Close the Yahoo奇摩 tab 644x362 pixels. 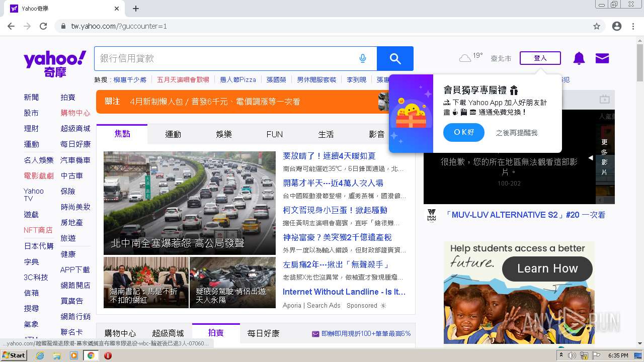click(117, 9)
